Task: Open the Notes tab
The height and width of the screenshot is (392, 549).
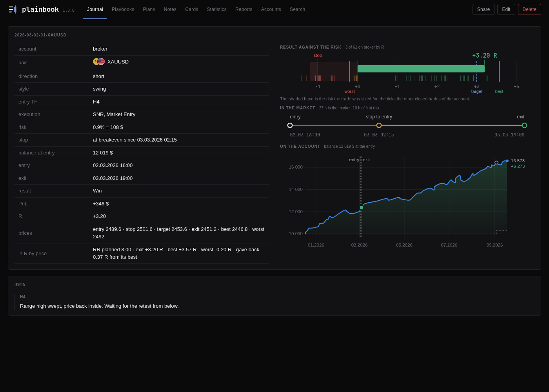Action: (170, 9)
